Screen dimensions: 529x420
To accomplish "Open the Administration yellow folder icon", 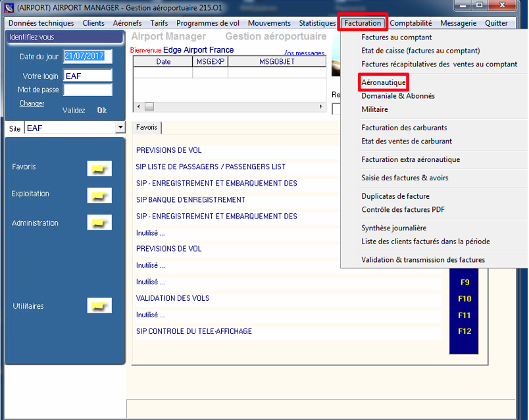I will [99, 223].
